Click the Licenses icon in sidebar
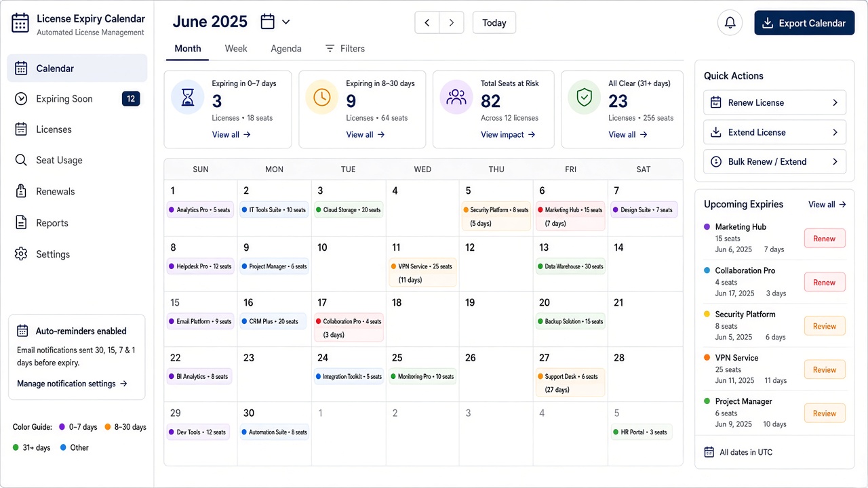 pyautogui.click(x=21, y=129)
